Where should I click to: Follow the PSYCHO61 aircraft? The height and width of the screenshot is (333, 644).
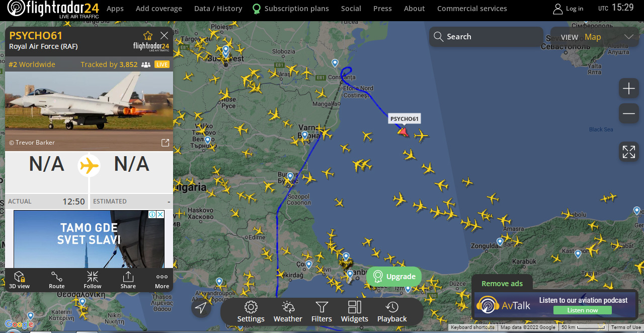click(x=93, y=280)
